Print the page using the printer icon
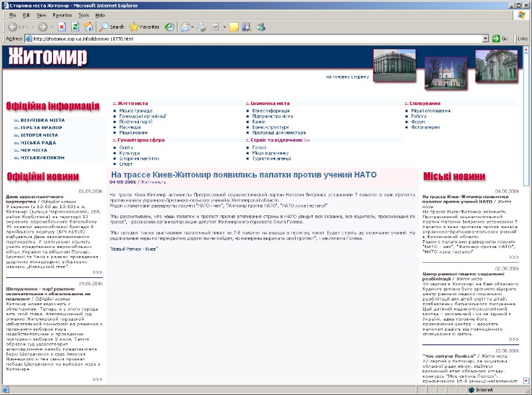532x395 pixels. (x=201, y=27)
